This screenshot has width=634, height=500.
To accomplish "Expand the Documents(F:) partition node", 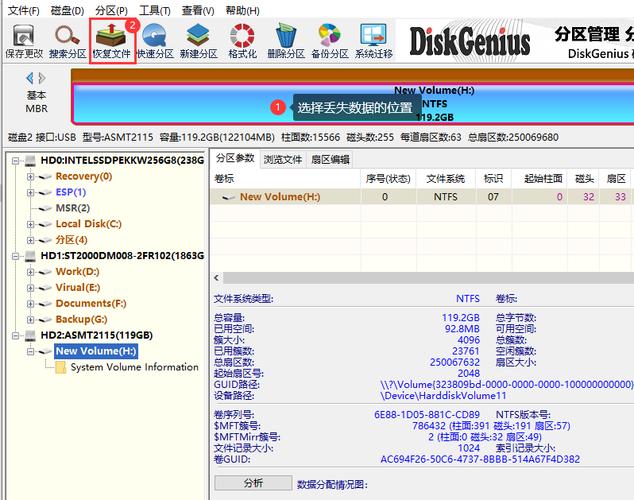I will coord(30,304).
